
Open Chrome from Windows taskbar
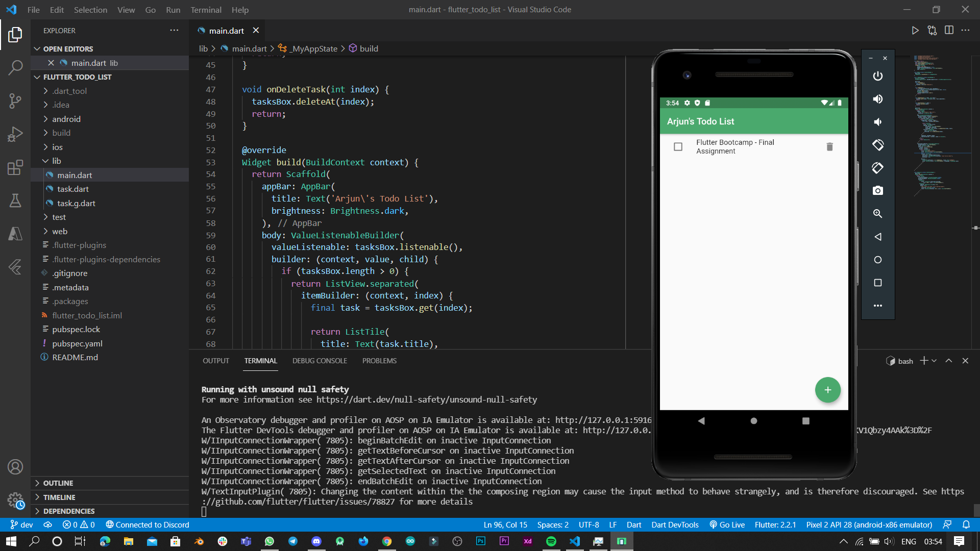(387, 541)
